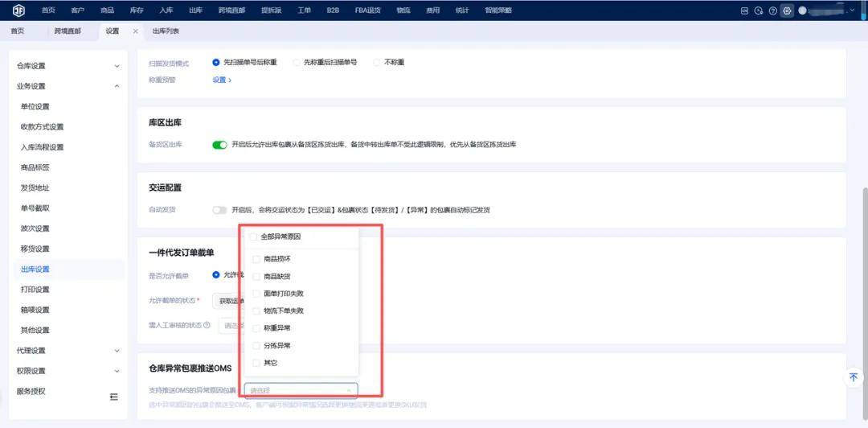Open the clock task-history icon
The width and height of the screenshot is (868, 428).
[x=759, y=10]
